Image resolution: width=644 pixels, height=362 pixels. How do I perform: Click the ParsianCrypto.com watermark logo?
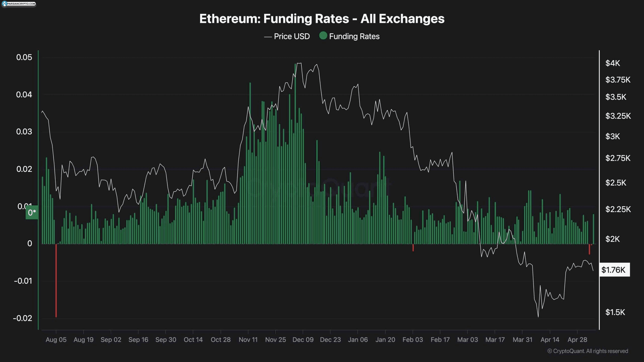(x=19, y=4)
